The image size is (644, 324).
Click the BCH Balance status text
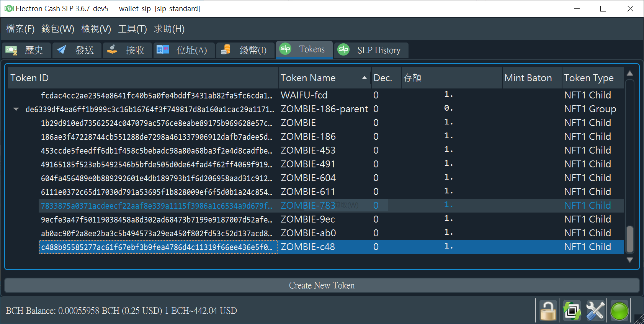(x=121, y=311)
